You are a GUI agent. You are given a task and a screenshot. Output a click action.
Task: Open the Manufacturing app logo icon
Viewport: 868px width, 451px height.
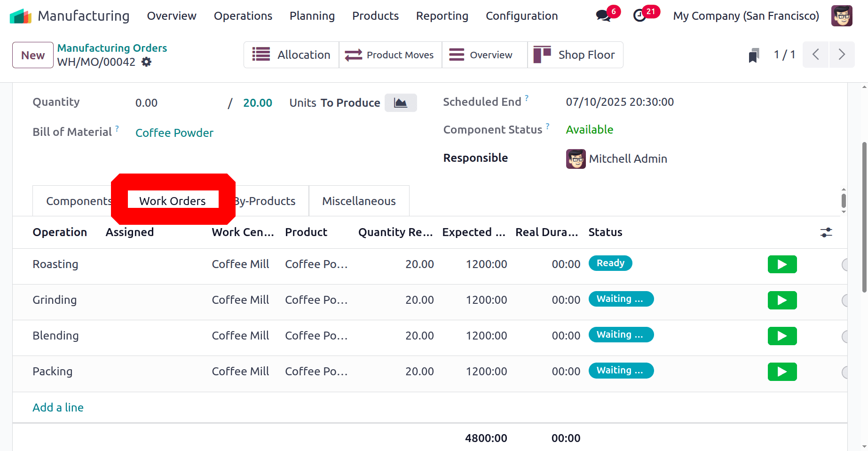click(x=20, y=16)
